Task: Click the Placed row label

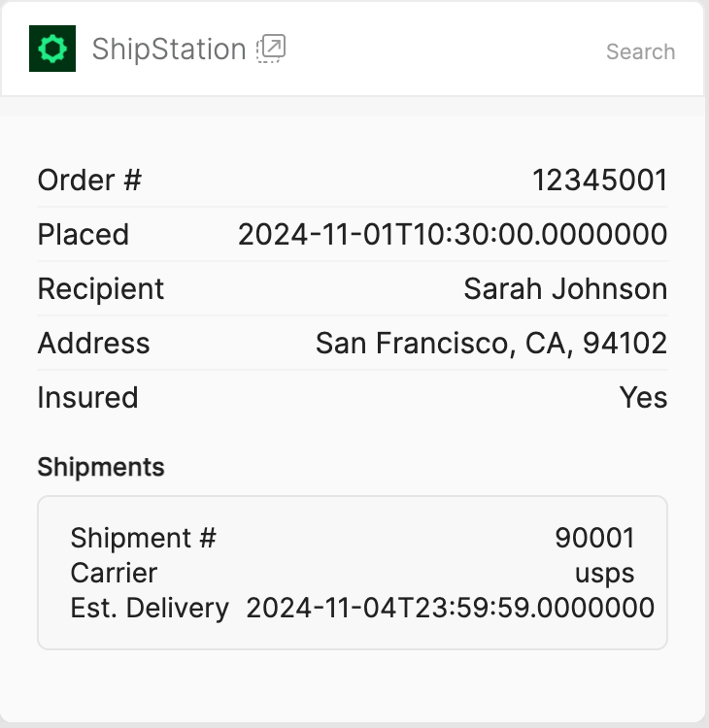Action: coord(83,234)
